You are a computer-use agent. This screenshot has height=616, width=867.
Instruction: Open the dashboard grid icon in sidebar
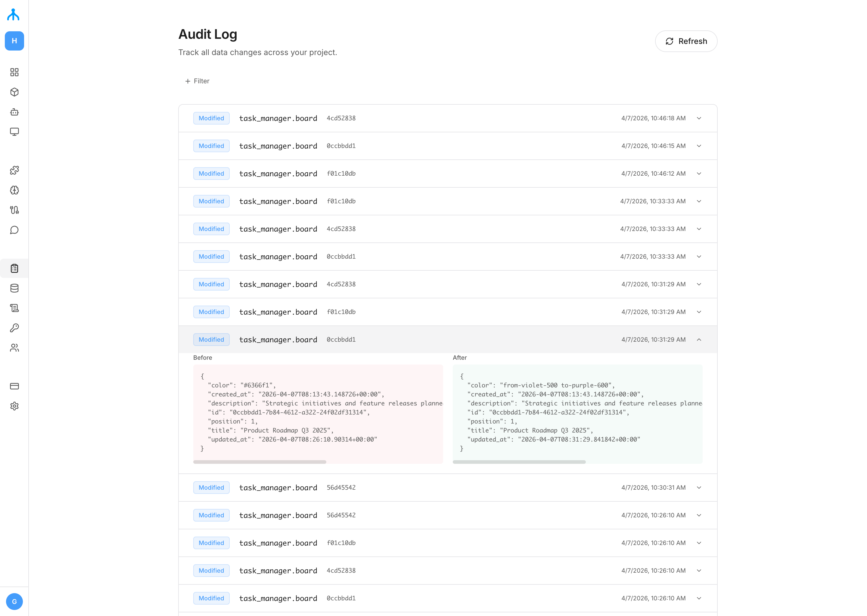(14, 72)
